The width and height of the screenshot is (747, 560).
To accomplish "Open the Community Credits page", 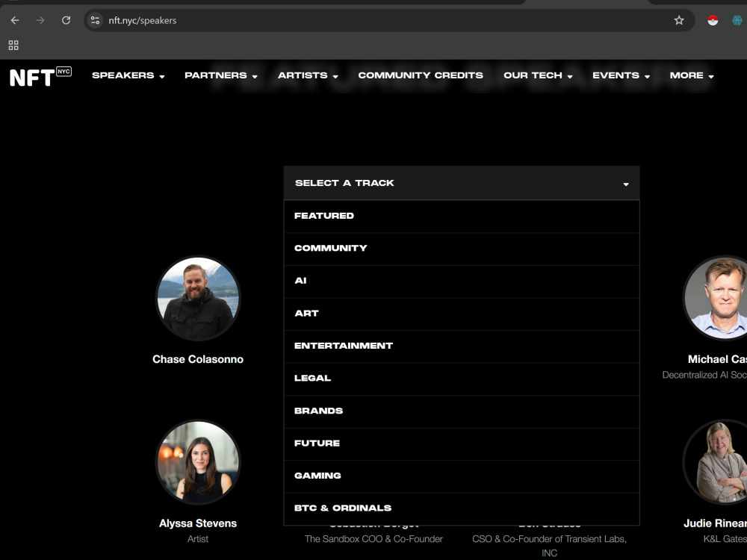I will click(421, 75).
